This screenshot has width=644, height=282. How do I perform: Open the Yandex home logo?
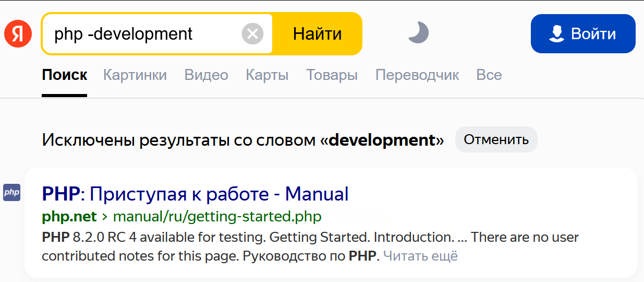(x=18, y=34)
